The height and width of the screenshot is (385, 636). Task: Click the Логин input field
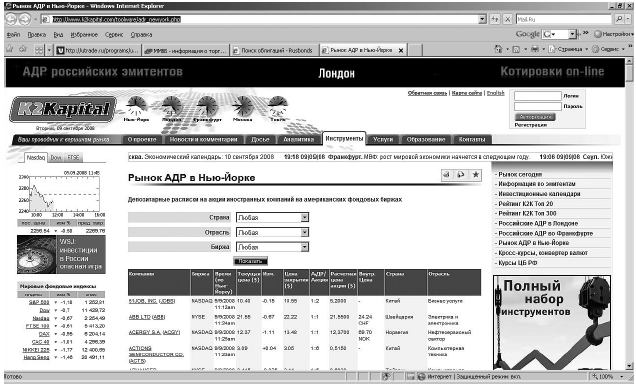click(x=537, y=96)
